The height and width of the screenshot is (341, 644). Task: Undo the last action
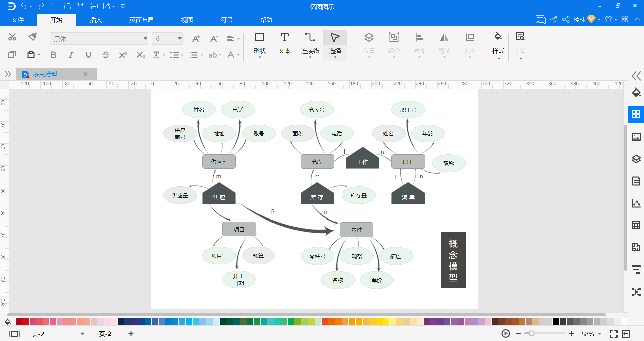[x=23, y=6]
